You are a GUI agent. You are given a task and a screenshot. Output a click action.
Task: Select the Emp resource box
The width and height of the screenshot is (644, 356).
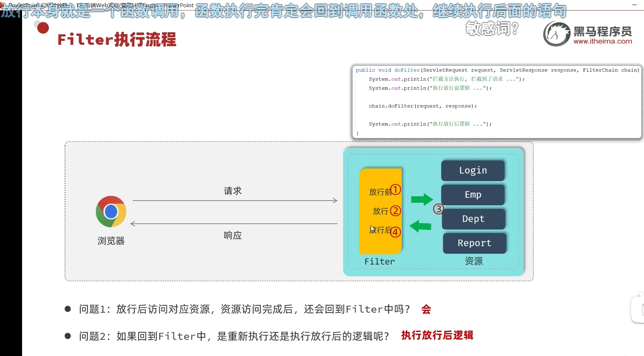pyautogui.click(x=473, y=195)
